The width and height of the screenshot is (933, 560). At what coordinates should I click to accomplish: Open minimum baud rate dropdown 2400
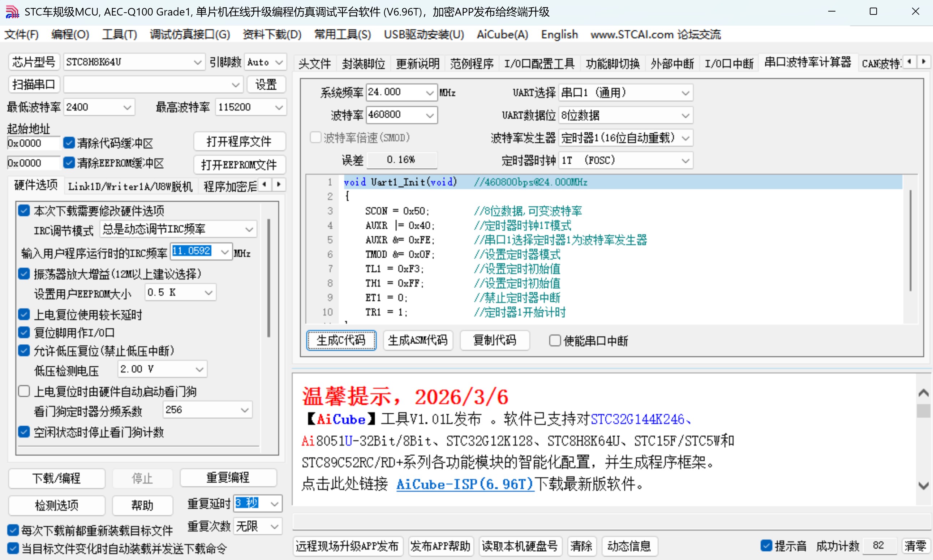[99, 107]
